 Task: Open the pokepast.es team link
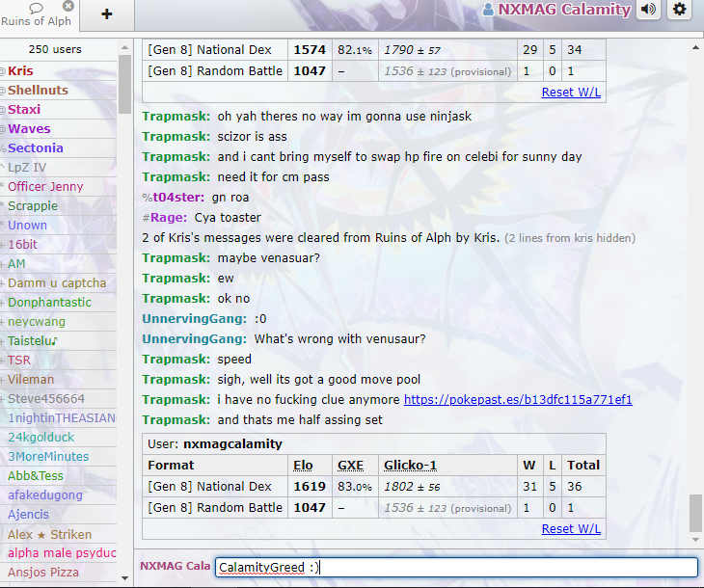[518, 399]
